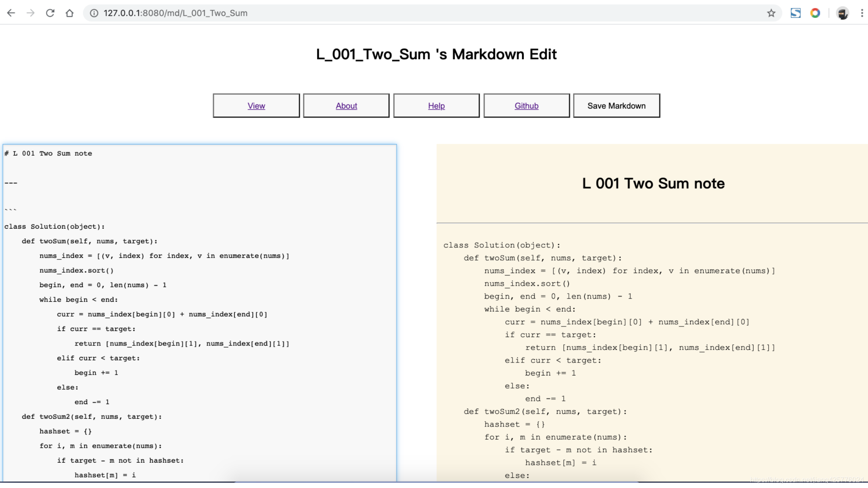Click the '# L 001 Two Sum note' editor line
The height and width of the screenshot is (488, 868).
(48, 153)
